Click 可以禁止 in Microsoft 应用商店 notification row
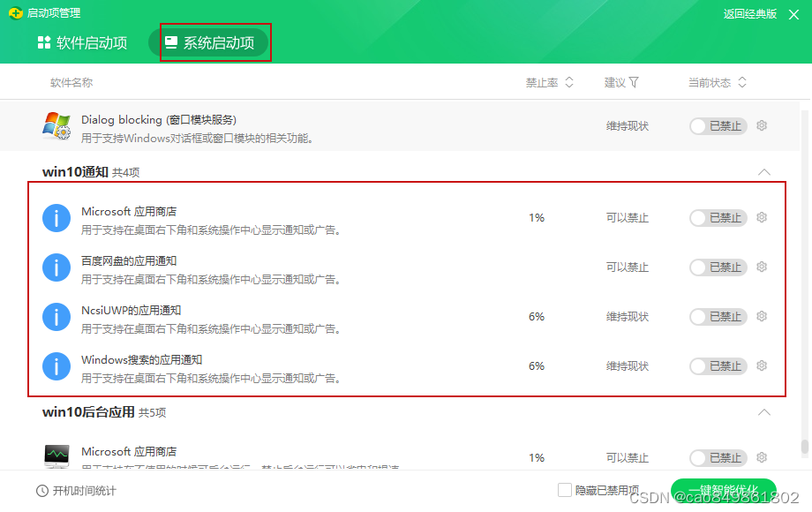The height and width of the screenshot is (512, 812). point(628,218)
